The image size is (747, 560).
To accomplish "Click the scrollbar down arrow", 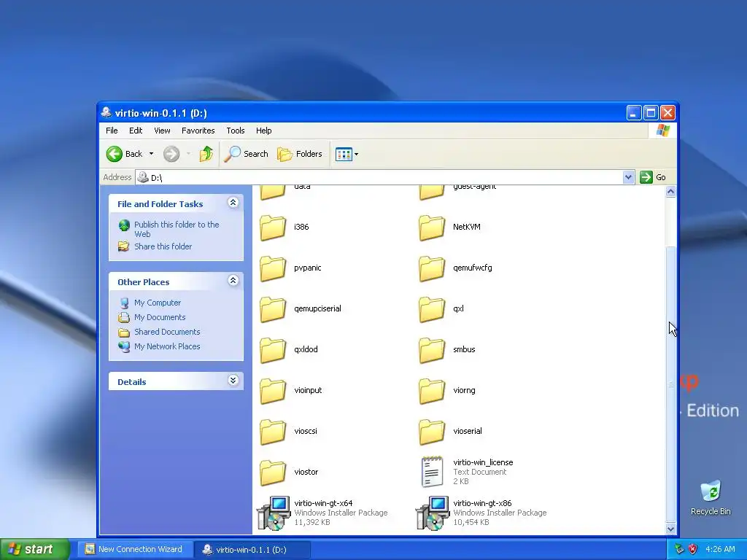I will pos(670,529).
